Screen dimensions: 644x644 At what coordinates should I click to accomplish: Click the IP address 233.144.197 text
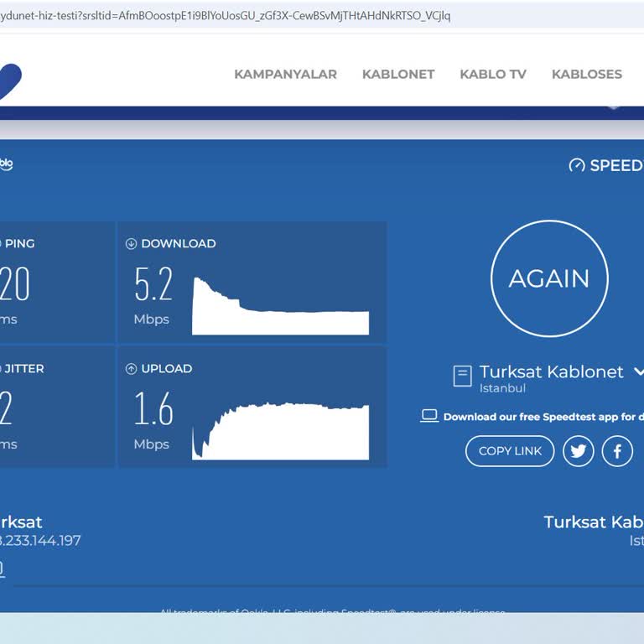click(x=40, y=540)
